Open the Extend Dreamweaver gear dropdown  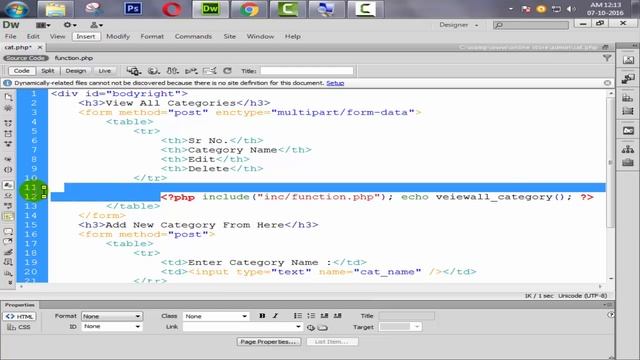click(69, 25)
